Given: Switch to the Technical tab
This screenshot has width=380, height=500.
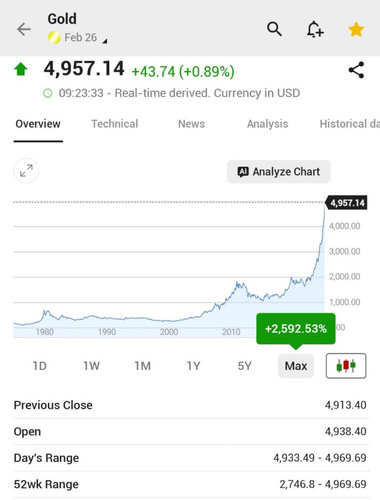Looking at the screenshot, I should (x=115, y=124).
